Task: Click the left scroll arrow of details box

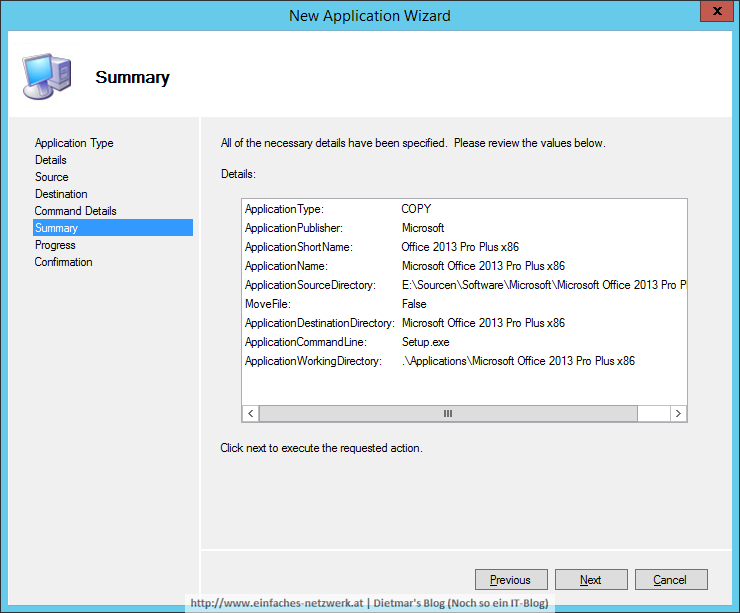Action: click(x=251, y=413)
